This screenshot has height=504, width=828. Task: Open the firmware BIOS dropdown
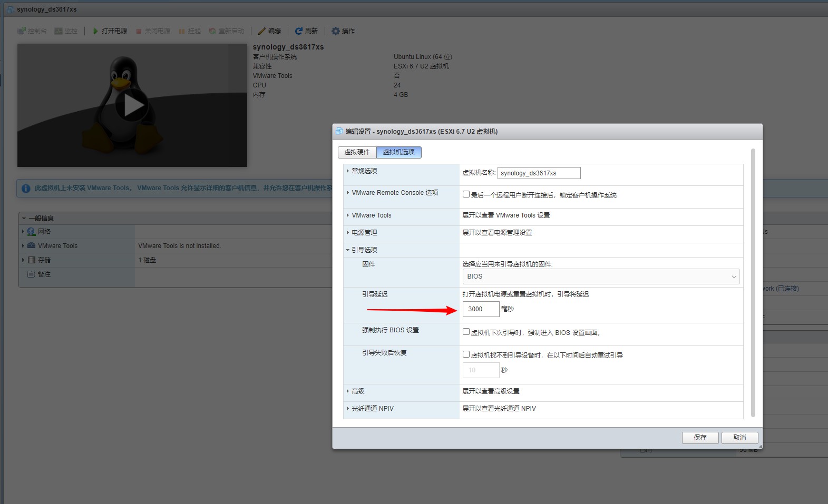click(x=601, y=276)
